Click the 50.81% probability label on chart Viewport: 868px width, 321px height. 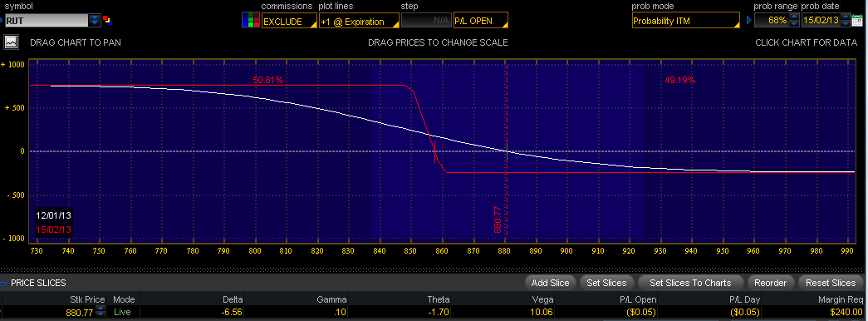click(268, 80)
